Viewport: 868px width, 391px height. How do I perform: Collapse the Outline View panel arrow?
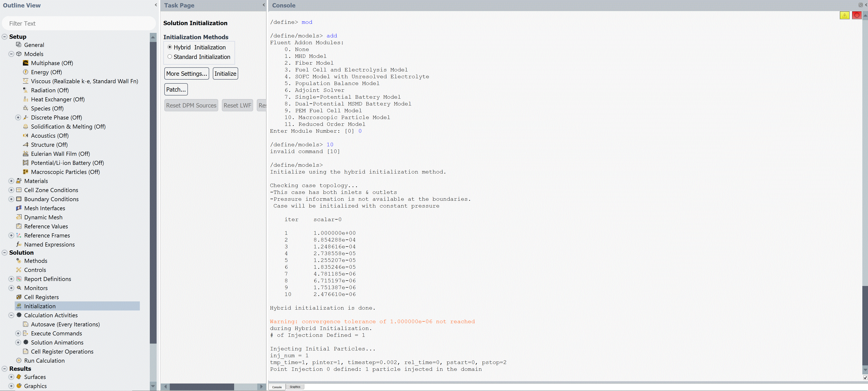(156, 5)
